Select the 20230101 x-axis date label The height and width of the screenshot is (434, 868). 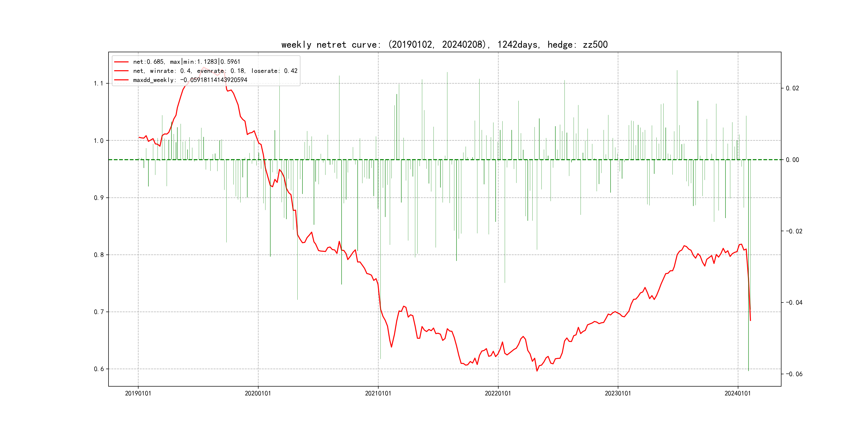tap(618, 393)
